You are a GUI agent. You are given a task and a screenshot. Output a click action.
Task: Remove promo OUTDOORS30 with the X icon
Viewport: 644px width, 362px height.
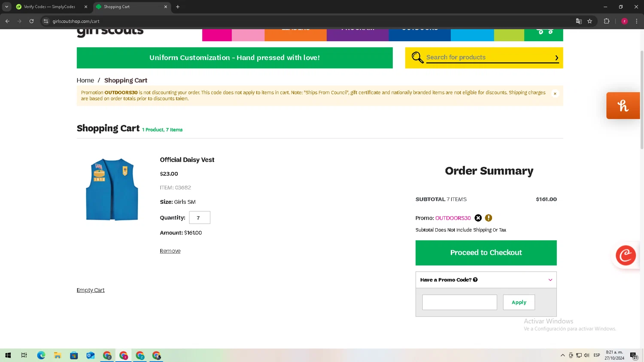point(478,218)
